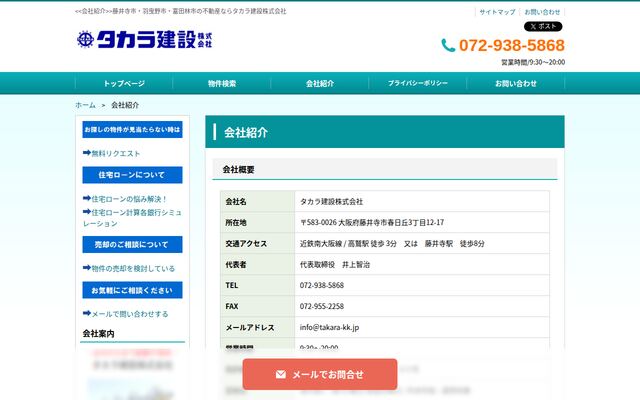This screenshot has width=640, height=400.
Task: Click the お探しの物件が見当たらない時は sidebar banner
Action: point(132,129)
